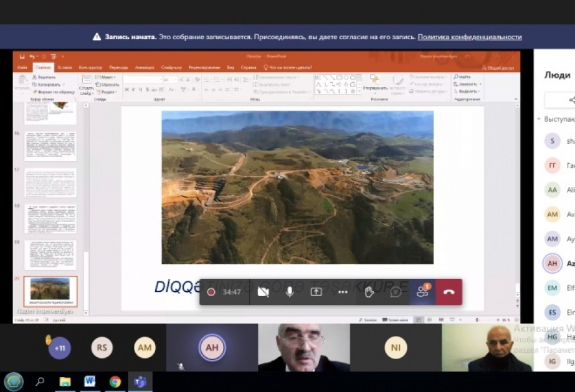Click the Undo arrow in the title bar

click(x=32, y=57)
